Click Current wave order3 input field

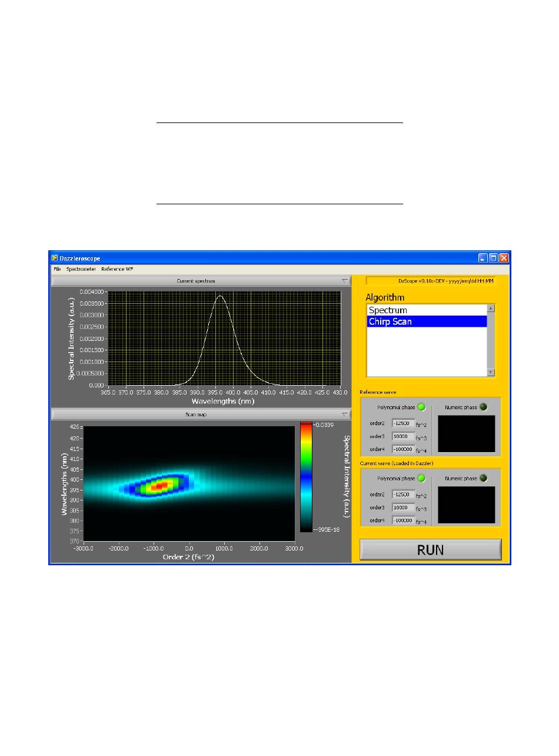(x=403, y=508)
